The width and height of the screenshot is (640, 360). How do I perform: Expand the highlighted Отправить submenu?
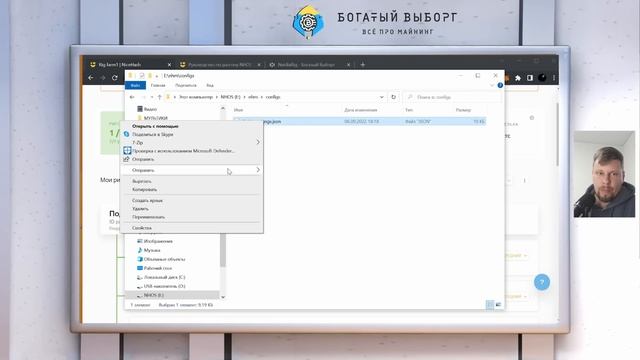click(258, 170)
